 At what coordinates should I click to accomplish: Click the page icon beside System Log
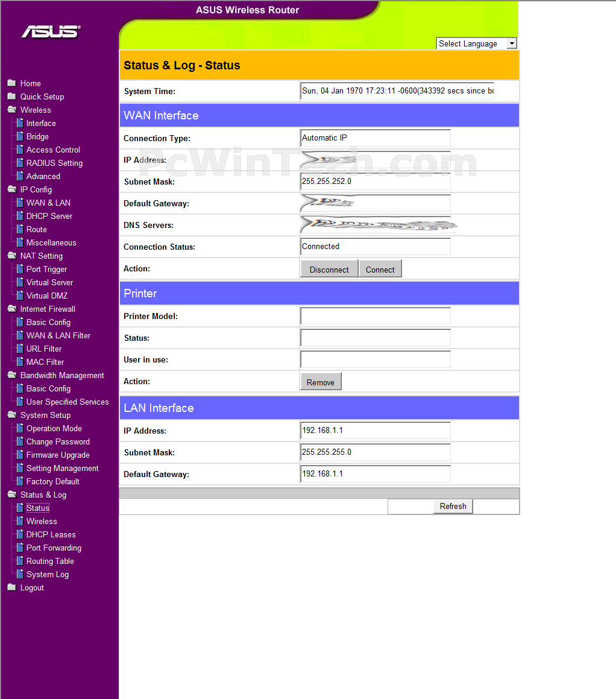pos(20,574)
